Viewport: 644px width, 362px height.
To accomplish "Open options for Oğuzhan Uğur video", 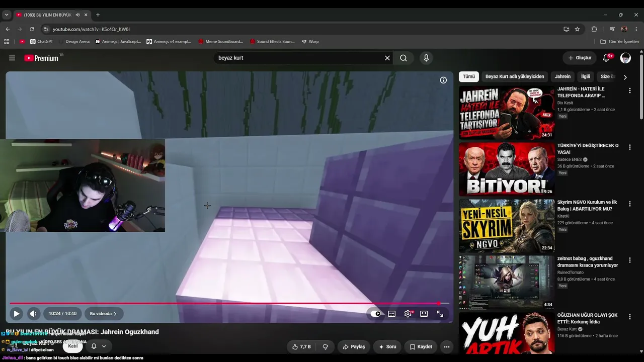I will pos(629,317).
